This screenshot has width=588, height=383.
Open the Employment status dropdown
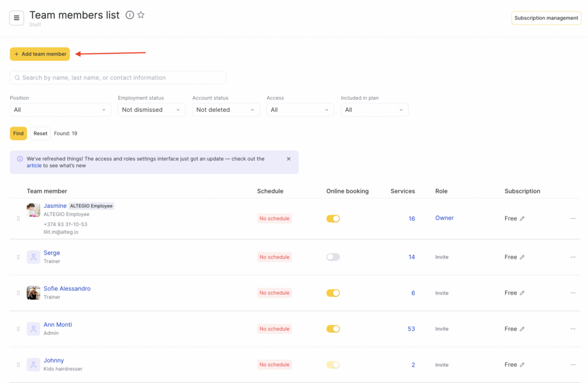tap(152, 110)
